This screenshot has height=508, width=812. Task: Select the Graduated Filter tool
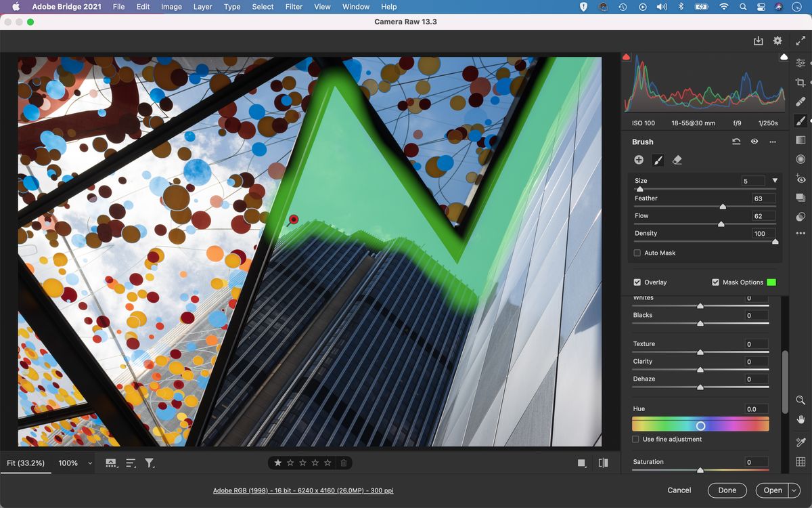coord(800,140)
